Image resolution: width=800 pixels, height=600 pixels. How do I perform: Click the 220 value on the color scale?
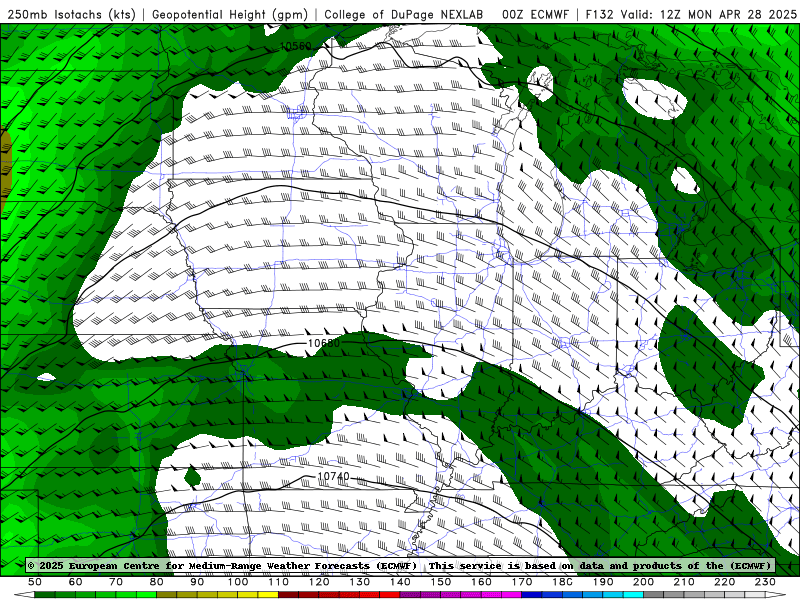click(725, 582)
